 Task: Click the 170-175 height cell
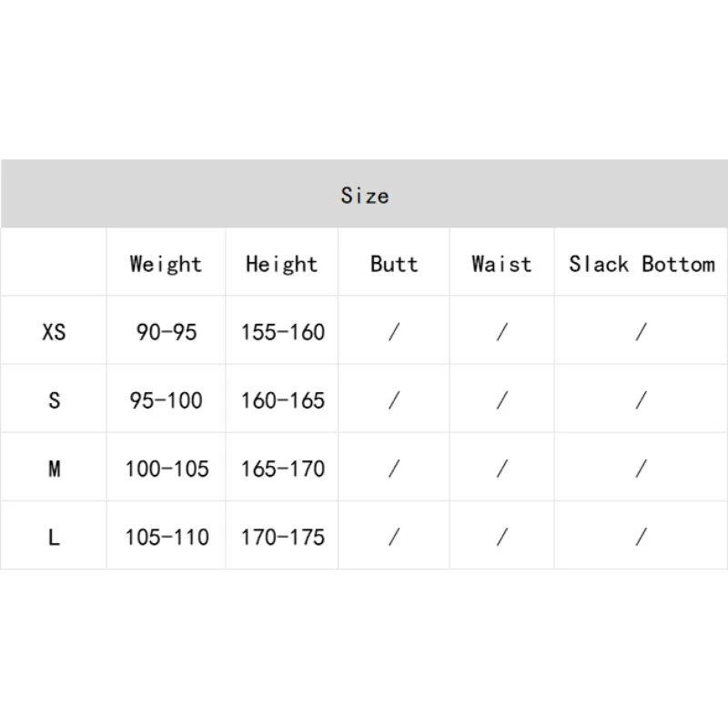[282, 537]
